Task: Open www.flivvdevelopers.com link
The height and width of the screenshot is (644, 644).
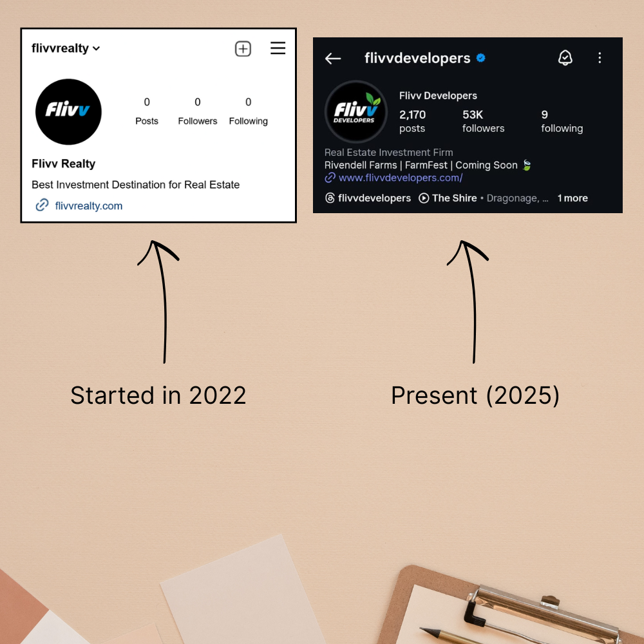Action: point(401,178)
